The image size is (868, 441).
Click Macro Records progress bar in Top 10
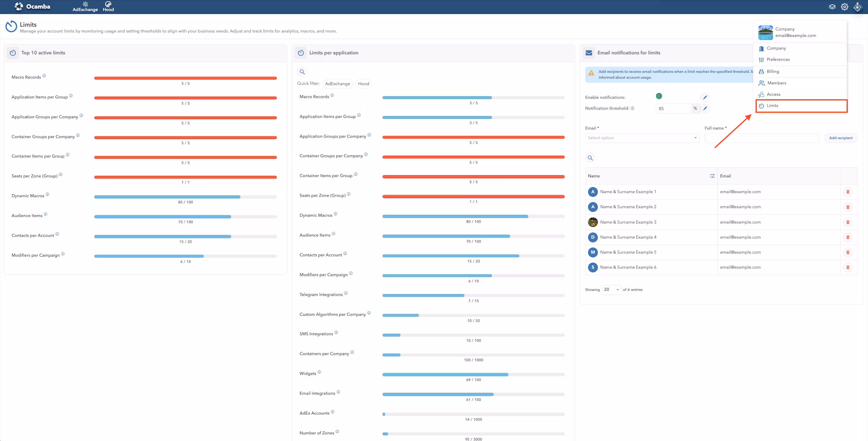click(x=185, y=78)
